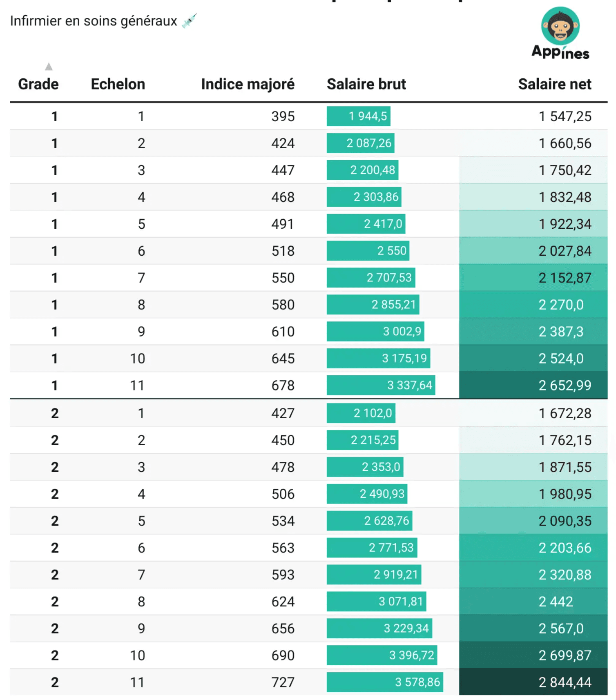Screen dimensions: 616x700
Task: Click the Indice majoré column header
Action: (x=248, y=84)
